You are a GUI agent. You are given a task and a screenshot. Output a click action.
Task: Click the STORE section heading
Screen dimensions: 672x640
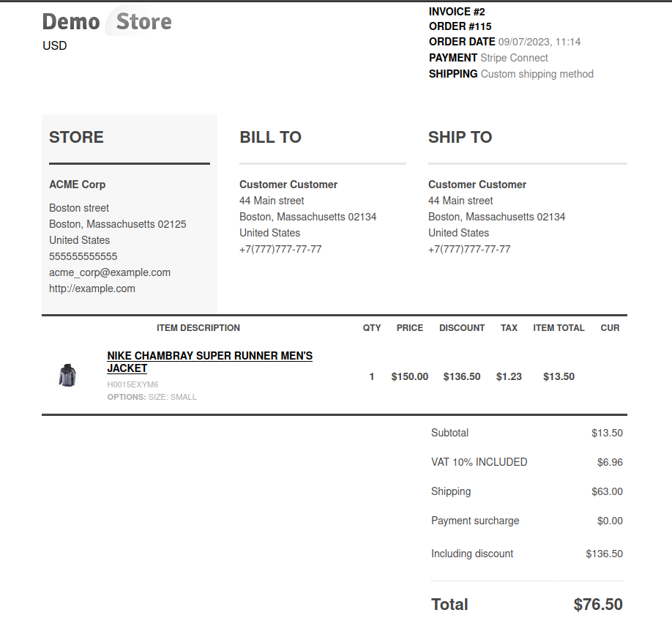[x=76, y=137]
